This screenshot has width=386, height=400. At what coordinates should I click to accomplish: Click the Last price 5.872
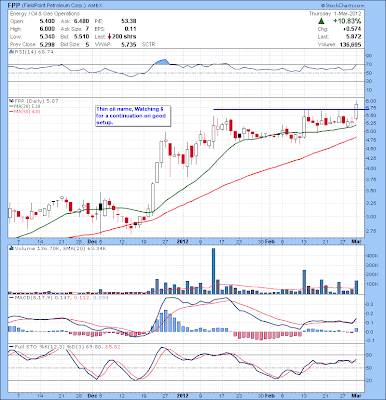tap(354, 37)
